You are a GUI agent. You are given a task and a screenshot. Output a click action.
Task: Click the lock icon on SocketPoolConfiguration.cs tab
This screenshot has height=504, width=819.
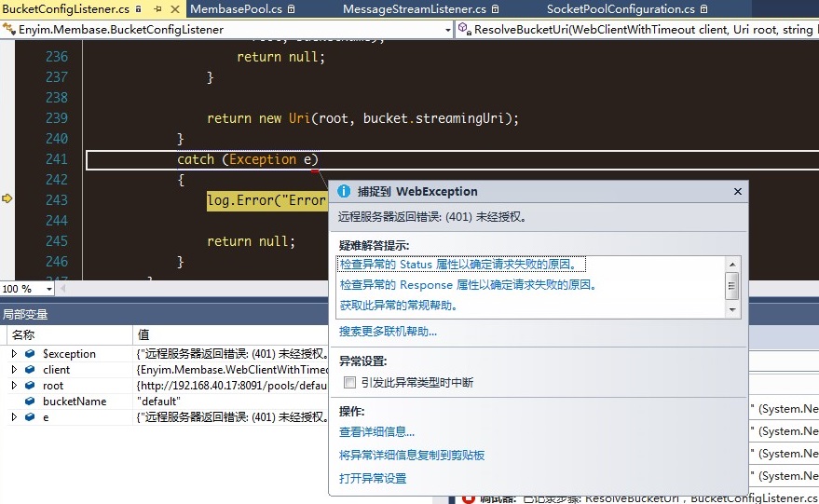click(x=704, y=9)
